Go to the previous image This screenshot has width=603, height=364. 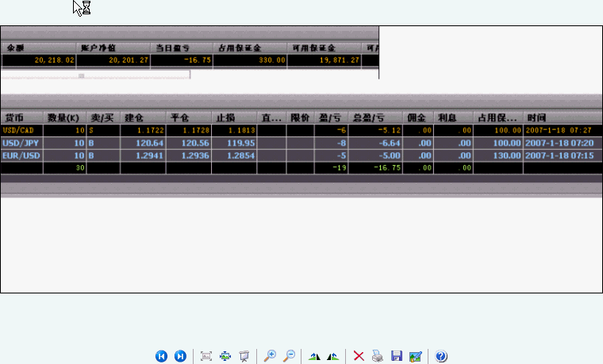click(x=162, y=356)
